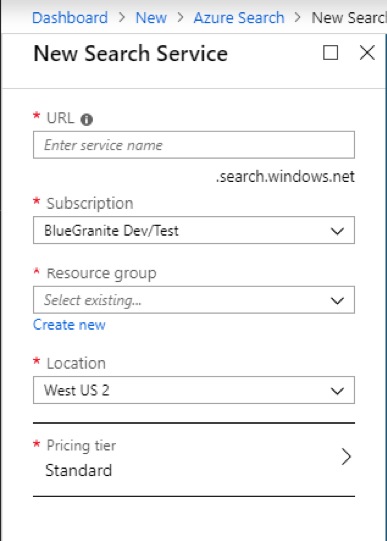Click the Create new resource group link

pyautogui.click(x=69, y=325)
